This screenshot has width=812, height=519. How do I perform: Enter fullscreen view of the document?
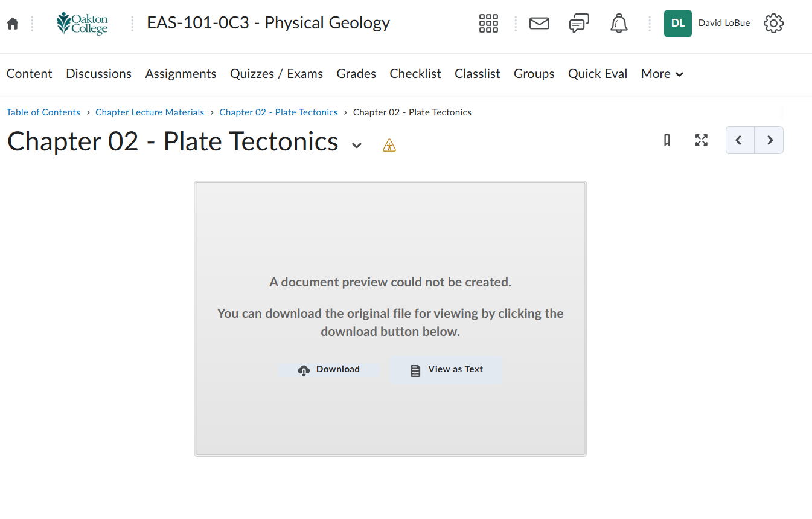point(701,140)
